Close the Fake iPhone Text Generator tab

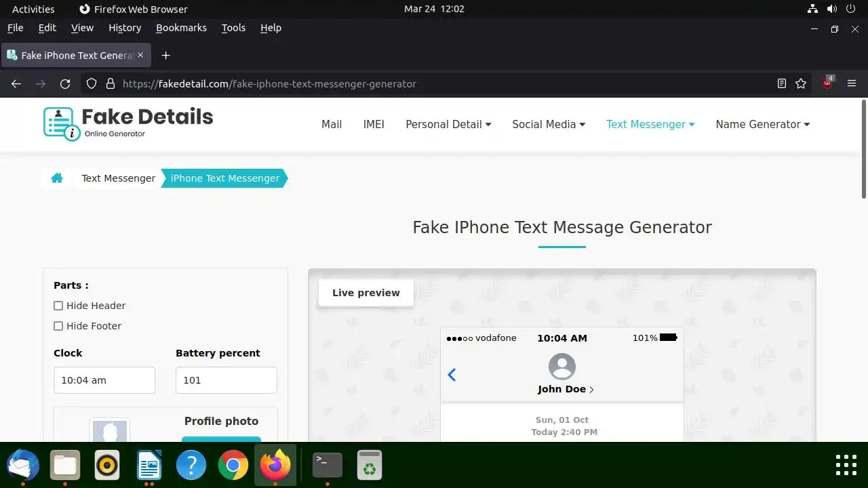coord(140,56)
